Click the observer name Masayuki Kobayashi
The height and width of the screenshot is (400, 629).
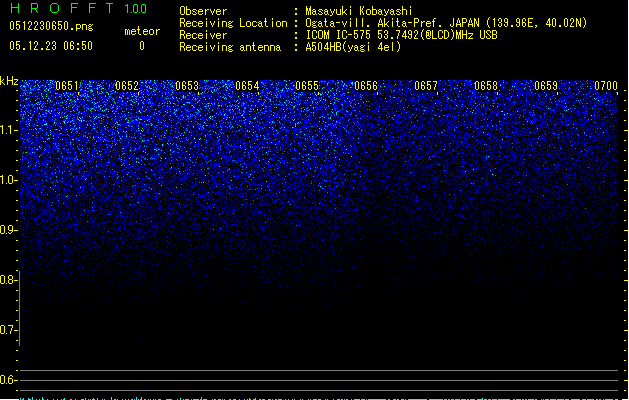[x=359, y=11]
